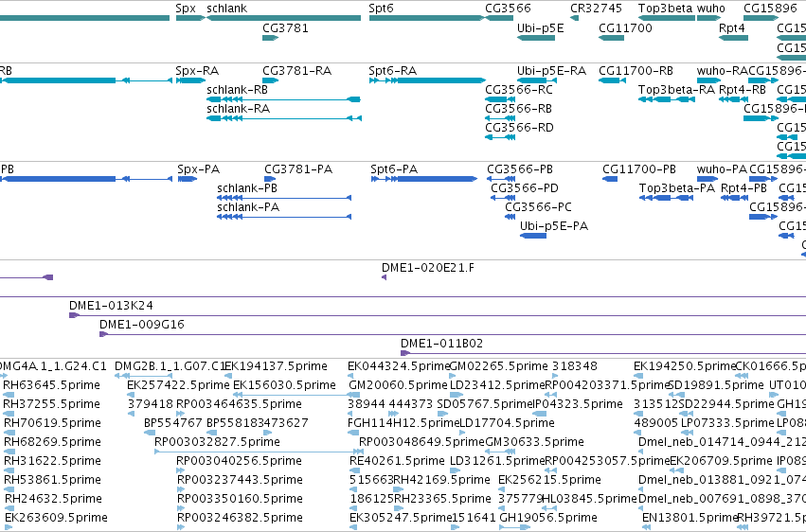Select the CG3566-PD protein feature

click(503, 198)
